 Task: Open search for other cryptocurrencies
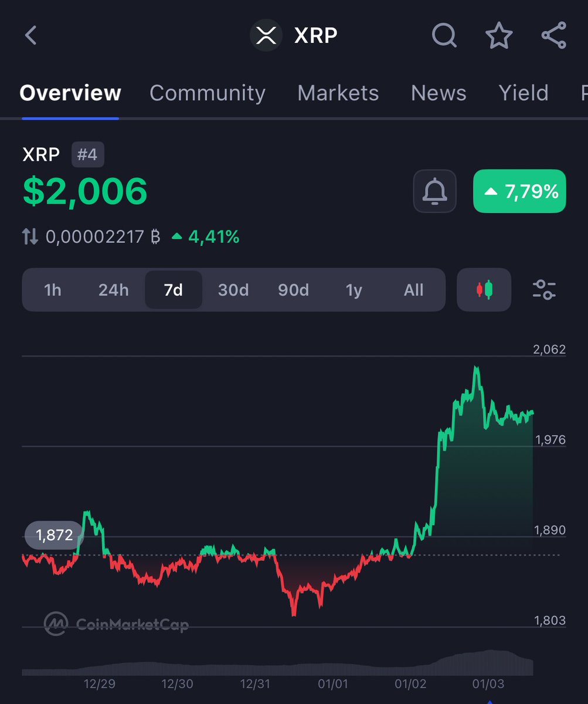444,35
